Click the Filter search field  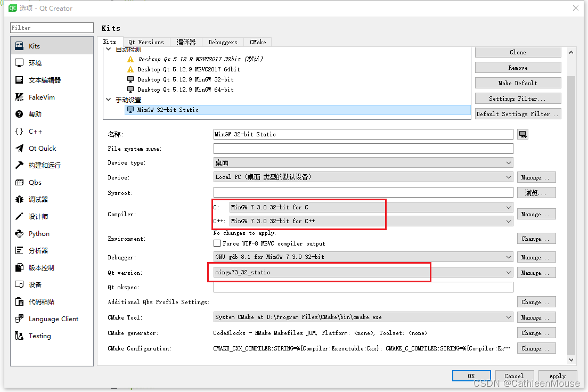point(52,28)
